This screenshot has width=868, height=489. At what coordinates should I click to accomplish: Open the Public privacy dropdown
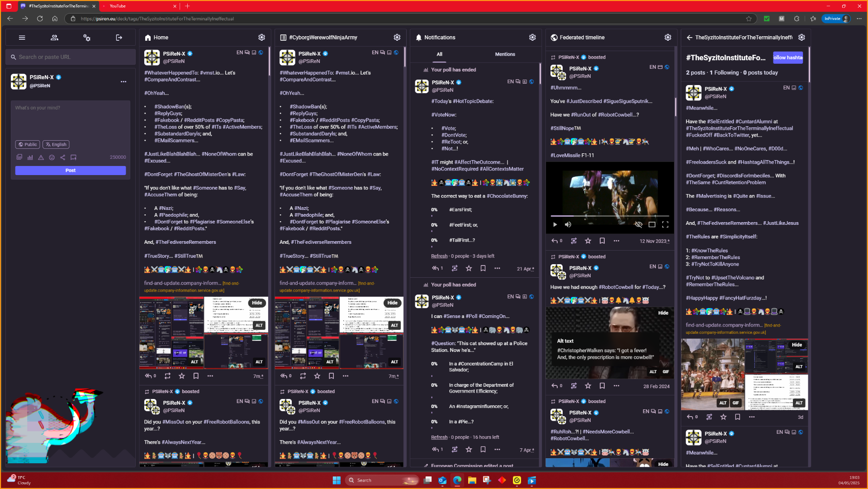click(x=28, y=145)
